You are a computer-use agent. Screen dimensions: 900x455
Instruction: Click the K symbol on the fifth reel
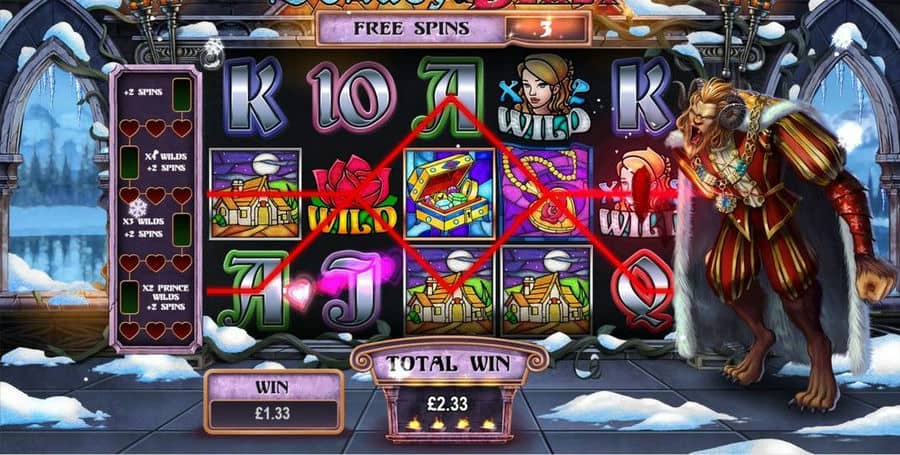pyautogui.click(x=643, y=96)
